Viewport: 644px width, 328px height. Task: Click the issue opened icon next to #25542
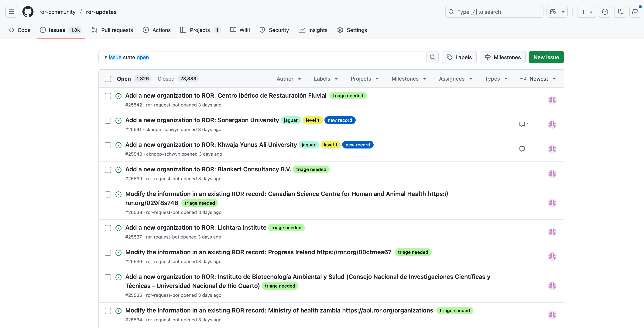tap(118, 96)
